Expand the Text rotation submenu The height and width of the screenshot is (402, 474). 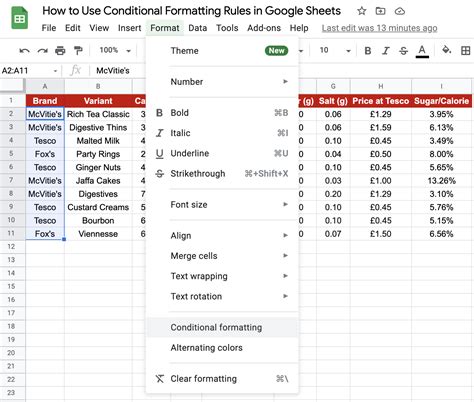coord(222,296)
